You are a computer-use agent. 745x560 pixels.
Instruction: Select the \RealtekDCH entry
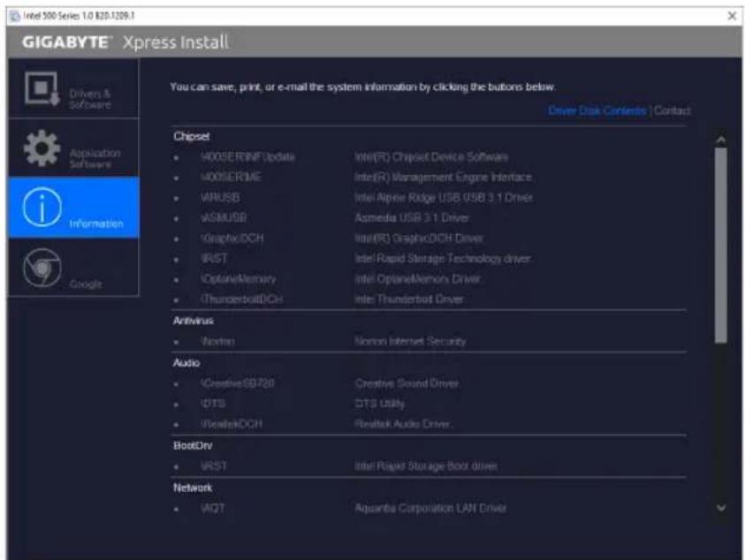tap(232, 424)
